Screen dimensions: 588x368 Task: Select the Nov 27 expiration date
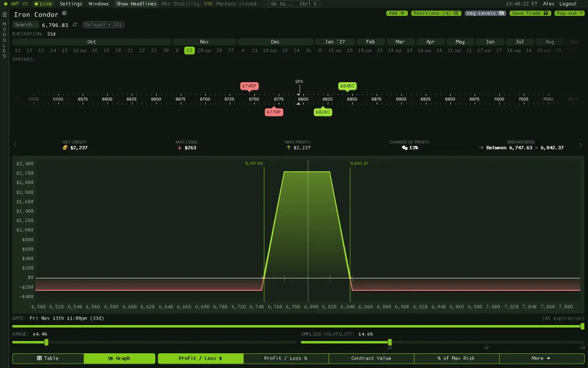231,50
